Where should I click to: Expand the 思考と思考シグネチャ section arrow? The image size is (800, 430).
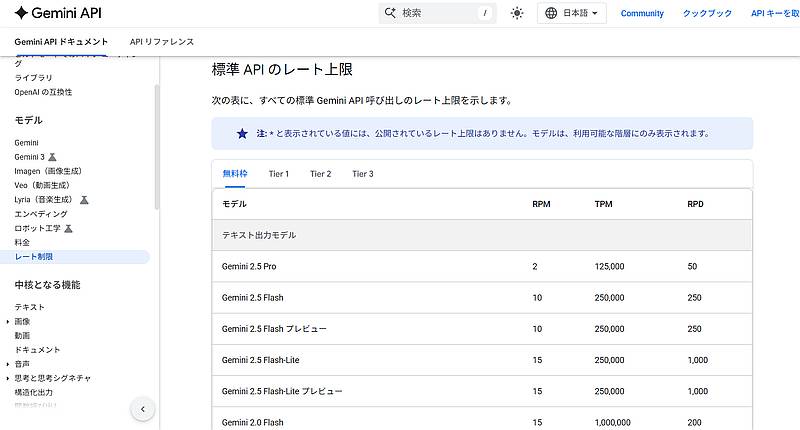click(x=8, y=378)
